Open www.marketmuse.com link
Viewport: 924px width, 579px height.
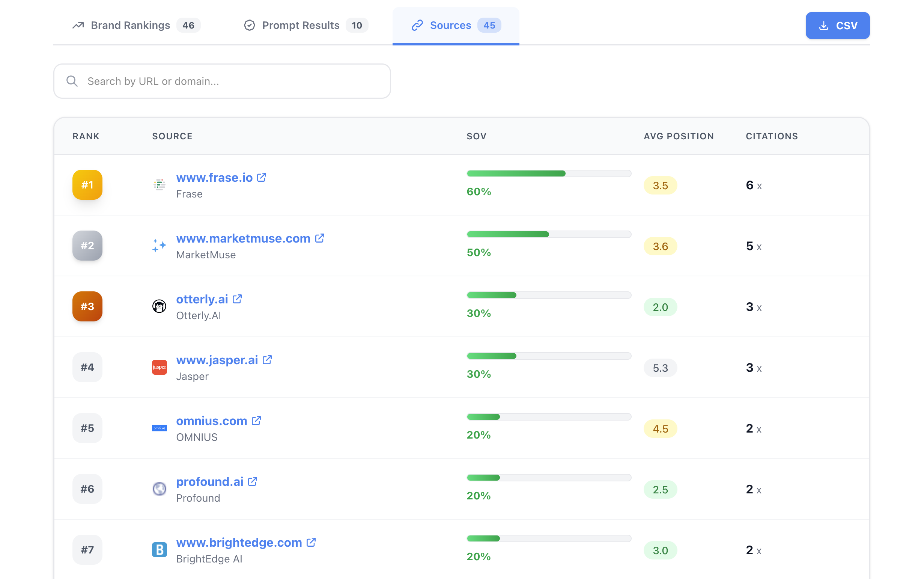[x=244, y=238]
